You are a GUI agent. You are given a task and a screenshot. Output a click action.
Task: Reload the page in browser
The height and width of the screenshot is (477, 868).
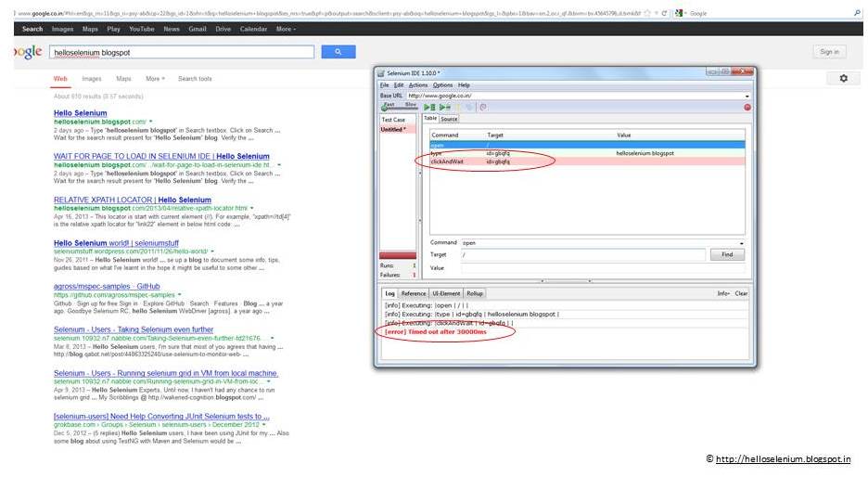click(x=664, y=13)
